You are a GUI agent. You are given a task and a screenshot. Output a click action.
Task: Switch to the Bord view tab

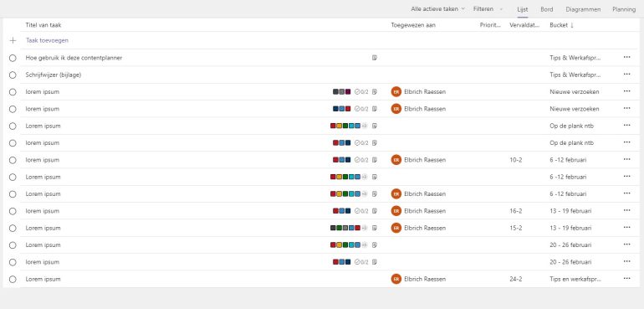pyautogui.click(x=547, y=9)
